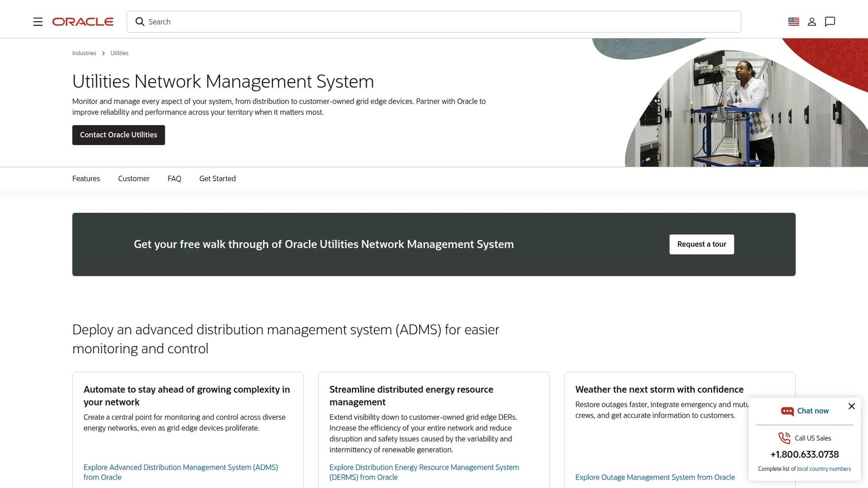The width and height of the screenshot is (868, 488).
Task: Click the Utilities Network Management System heading
Action: (x=223, y=81)
